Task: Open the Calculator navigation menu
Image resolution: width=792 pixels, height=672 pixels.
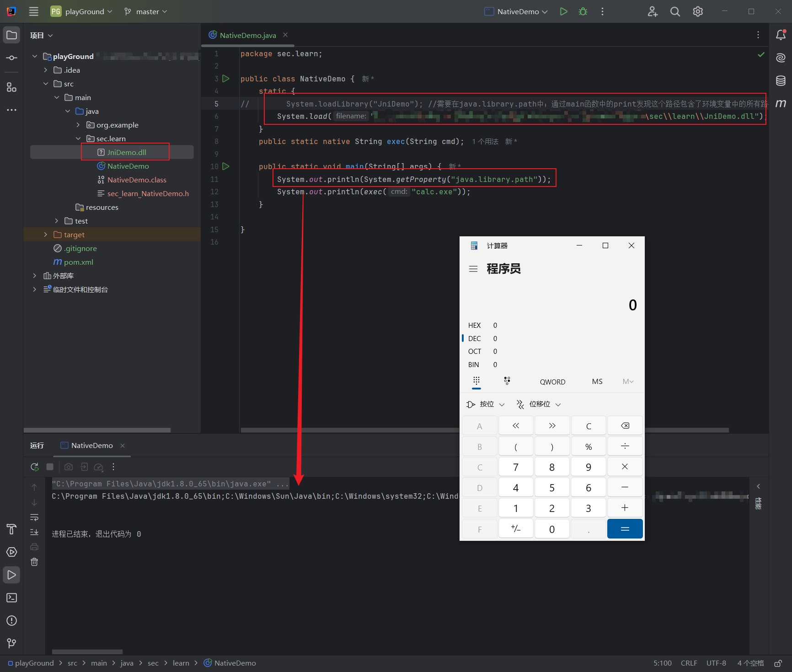Action: pyautogui.click(x=473, y=269)
